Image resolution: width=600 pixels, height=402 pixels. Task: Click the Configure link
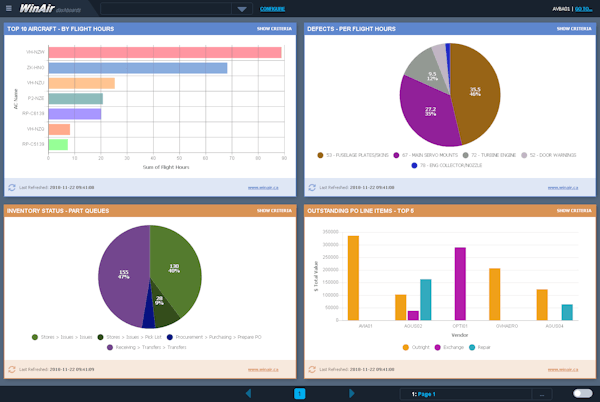[272, 9]
